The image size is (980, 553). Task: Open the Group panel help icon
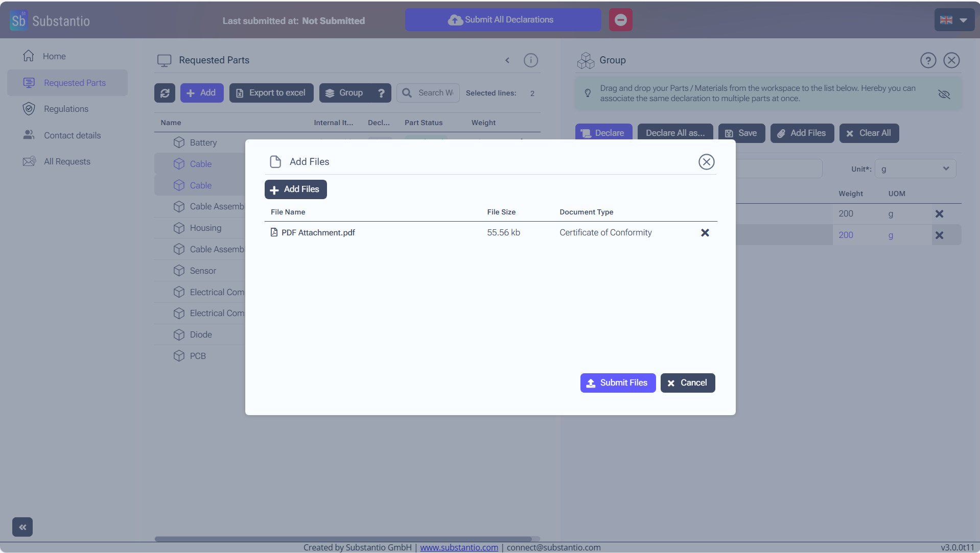[928, 60]
